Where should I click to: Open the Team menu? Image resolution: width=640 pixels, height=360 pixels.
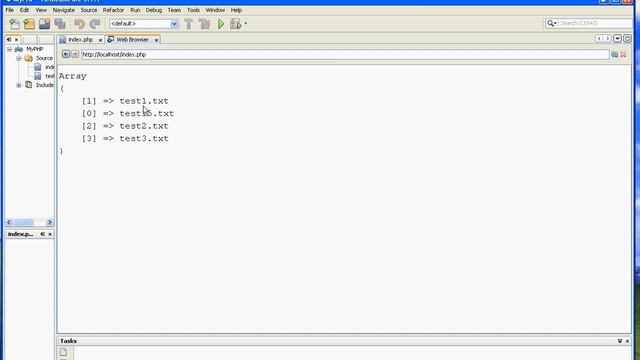point(174,10)
